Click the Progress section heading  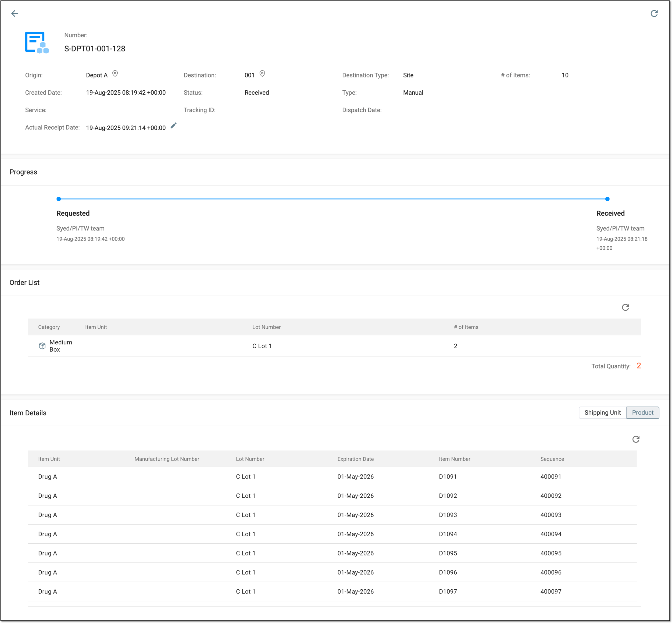[x=23, y=172]
